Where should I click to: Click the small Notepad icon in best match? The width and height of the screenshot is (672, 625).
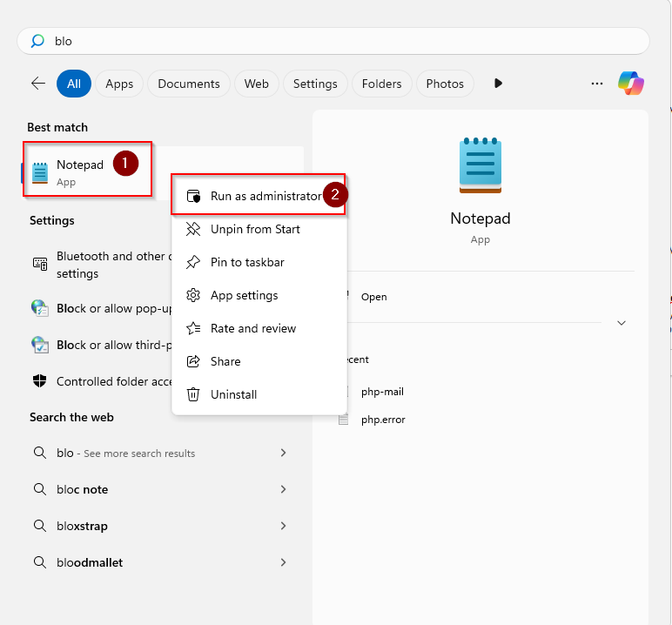click(x=40, y=173)
